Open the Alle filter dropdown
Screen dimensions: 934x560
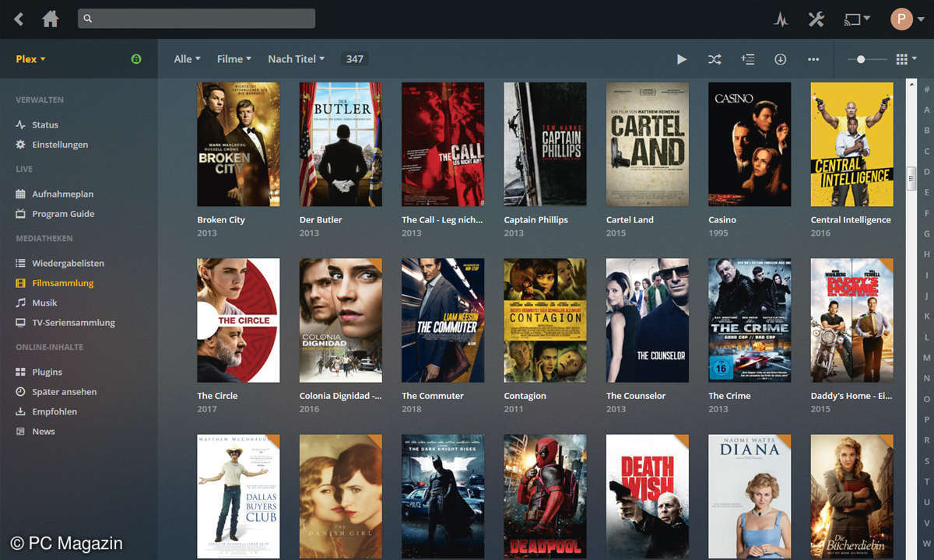(x=187, y=59)
